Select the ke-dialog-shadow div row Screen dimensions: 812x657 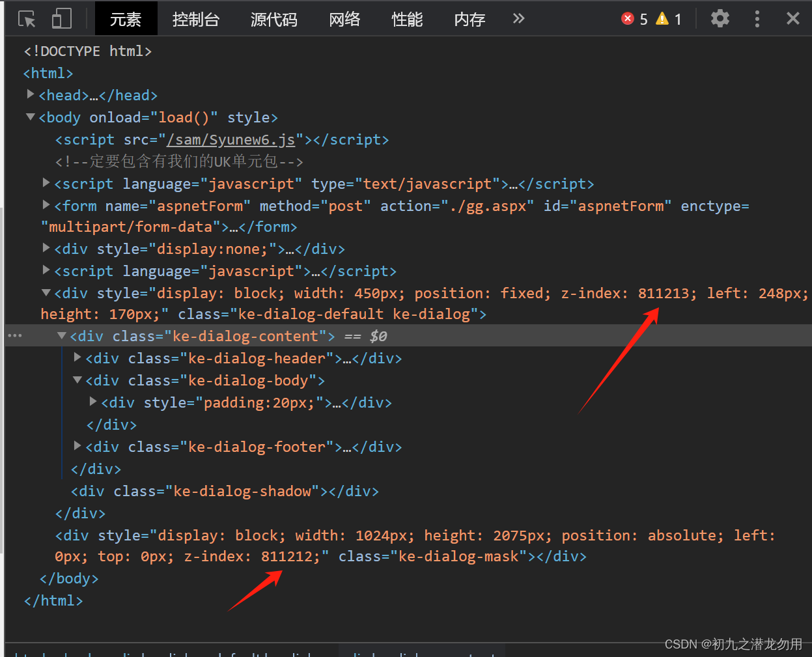(225, 491)
